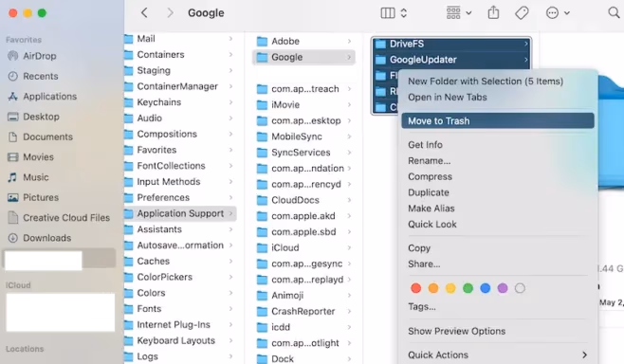Choose Copy from context menu

point(419,248)
